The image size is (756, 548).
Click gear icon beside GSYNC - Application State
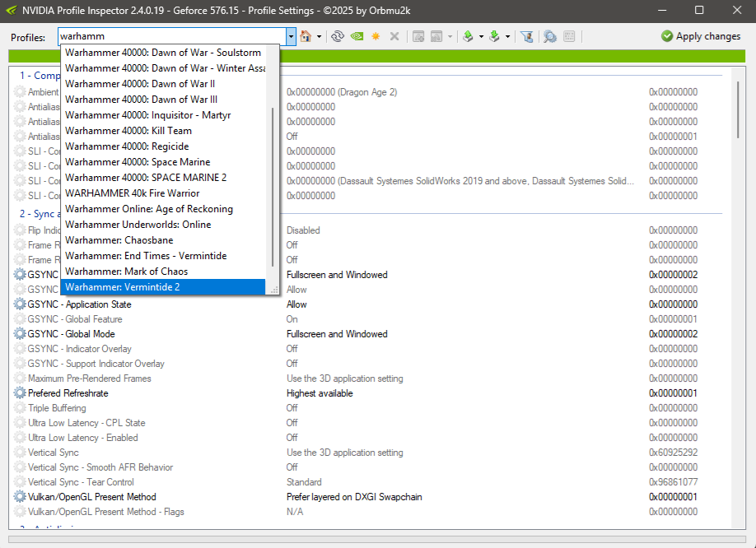[x=20, y=304]
